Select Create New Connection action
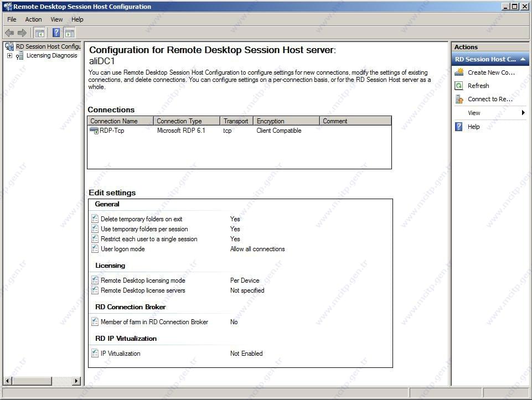 [490, 72]
